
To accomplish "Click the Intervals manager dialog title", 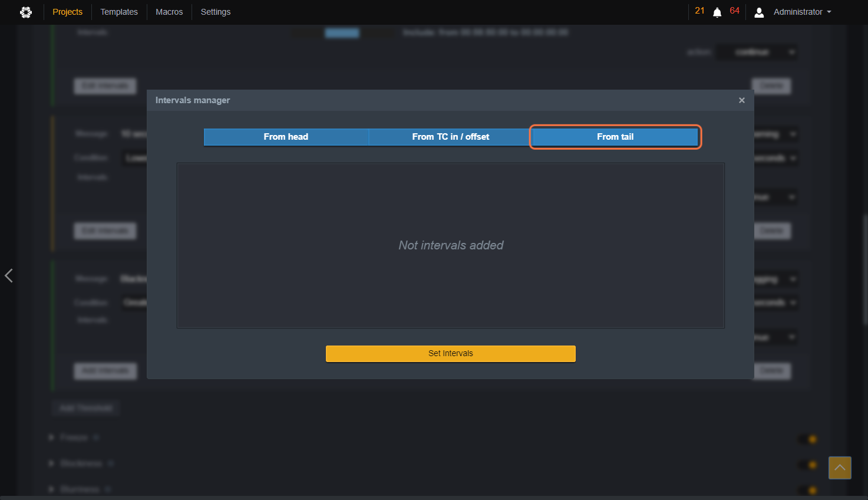I will coord(193,100).
